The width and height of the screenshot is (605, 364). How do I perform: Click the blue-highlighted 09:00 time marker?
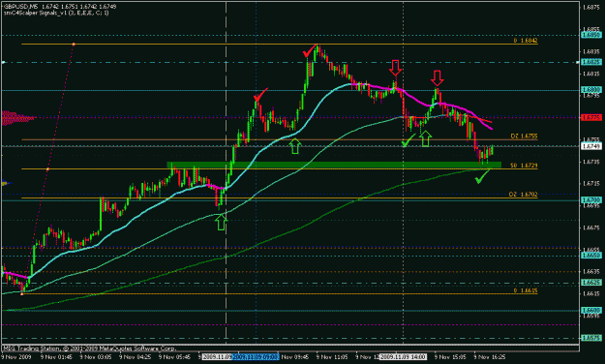point(255,357)
